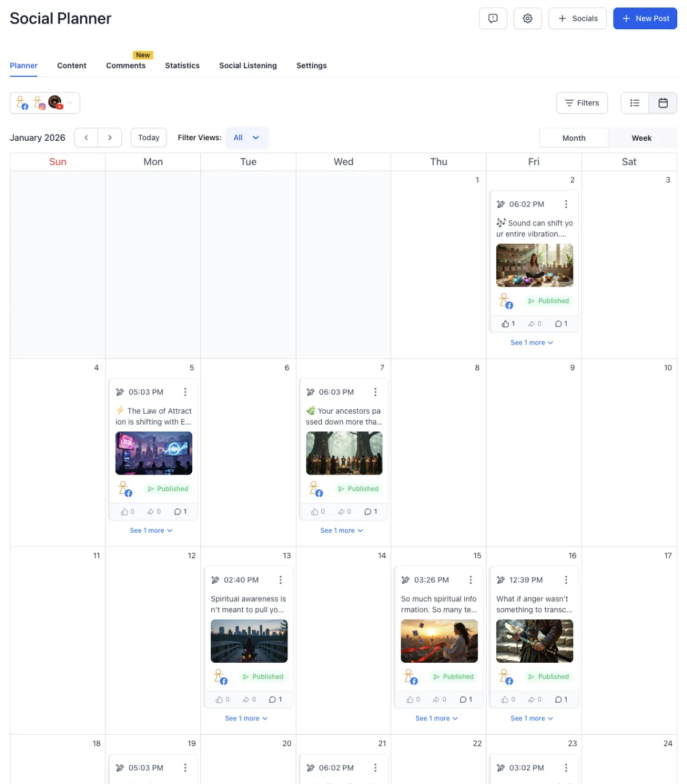
Task: Expand See 1 more on January 16
Action: (532, 718)
